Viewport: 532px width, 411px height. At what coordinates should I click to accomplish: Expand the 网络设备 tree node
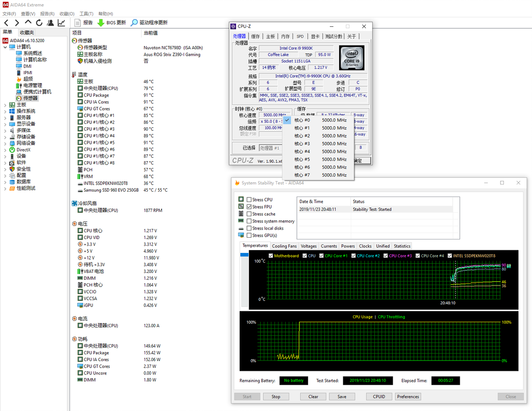point(5,143)
